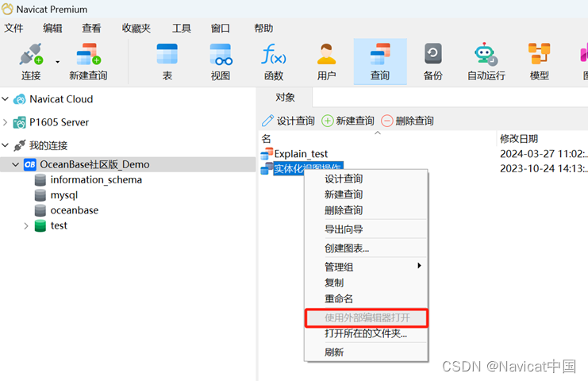Screen dimensions: 588x381
Task: Click the 删除查询 button in the object toolbar
Action: tap(407, 121)
